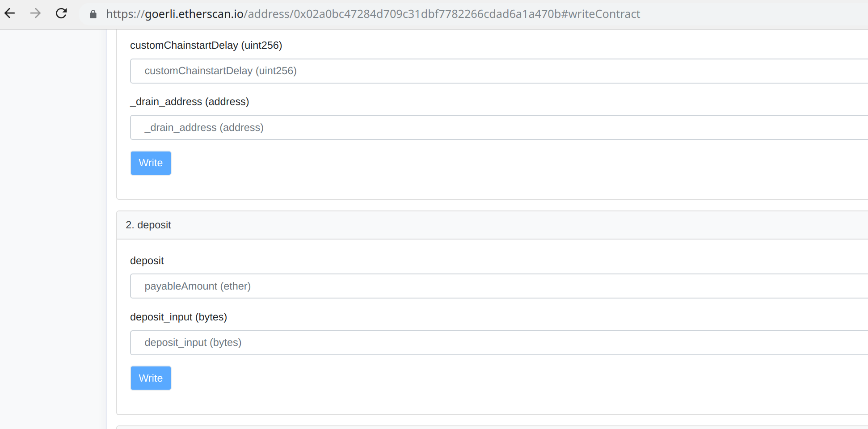Click the deposit_input (bytes) label text
The image size is (868, 429).
(x=178, y=317)
